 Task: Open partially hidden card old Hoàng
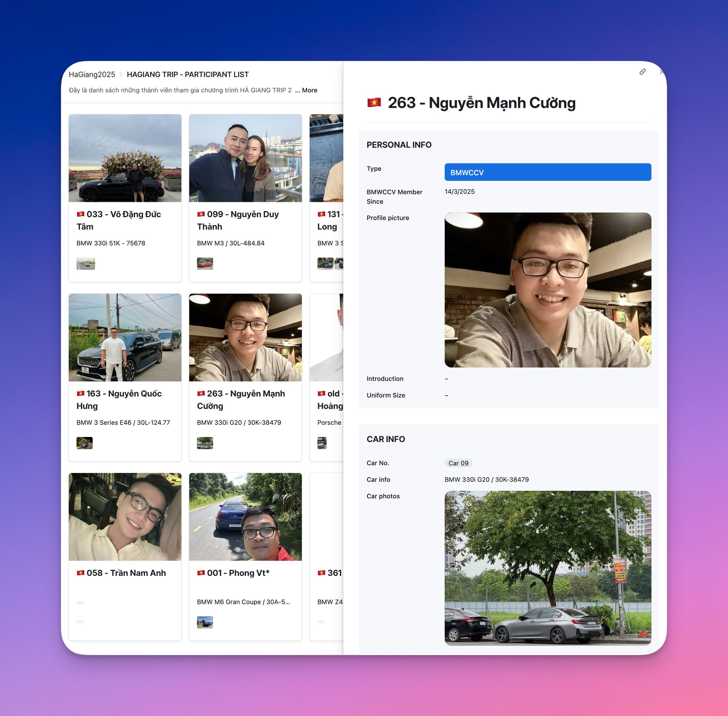tap(326, 377)
